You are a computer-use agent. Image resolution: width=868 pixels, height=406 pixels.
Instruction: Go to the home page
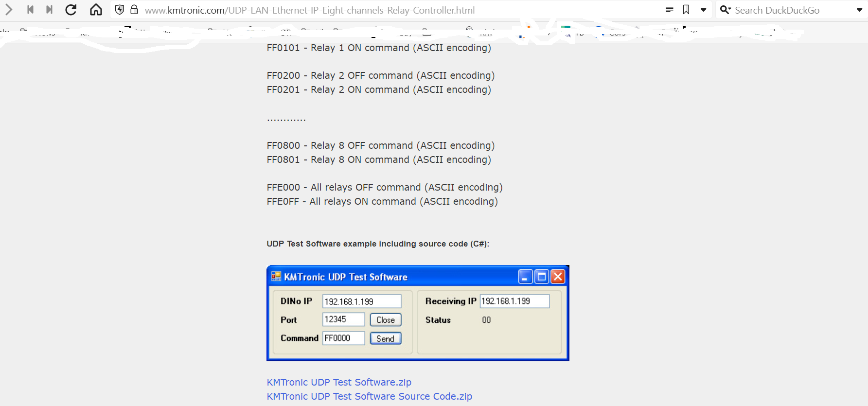coord(96,10)
